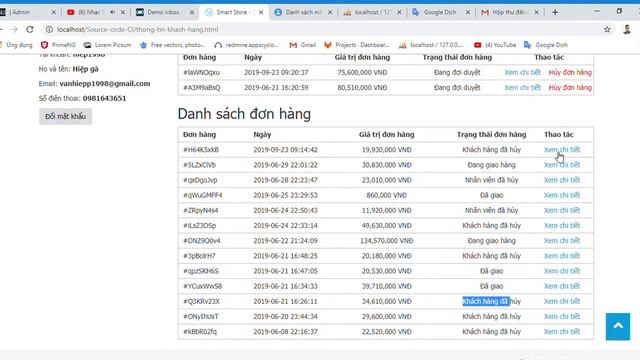Reload the page with the refresh icon
640x360 pixels.
point(30,29)
